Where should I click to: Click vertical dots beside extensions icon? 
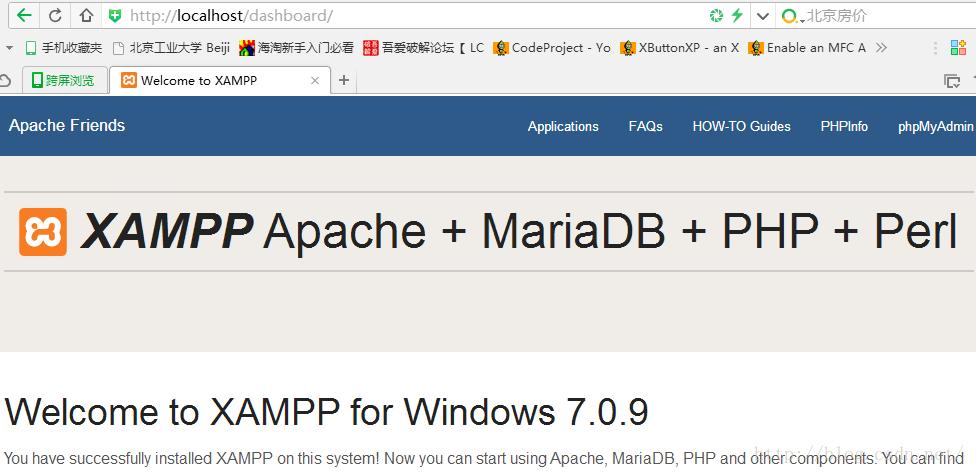click(x=934, y=48)
